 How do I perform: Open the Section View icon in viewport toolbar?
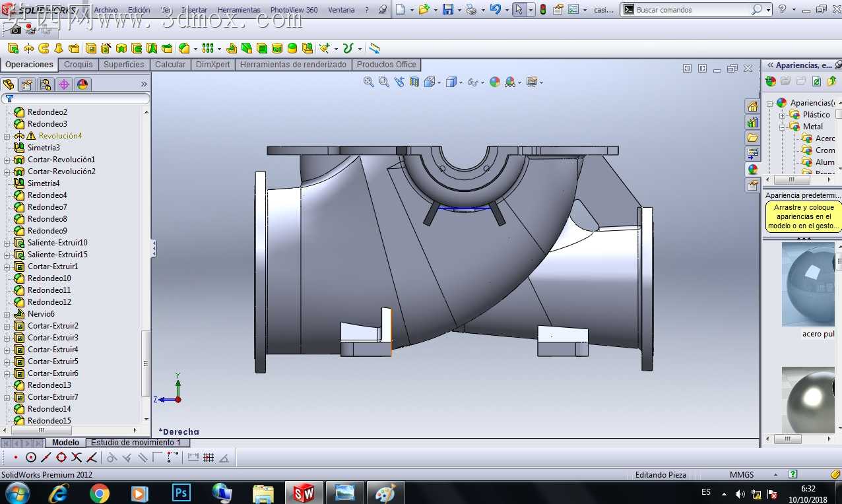[x=414, y=82]
